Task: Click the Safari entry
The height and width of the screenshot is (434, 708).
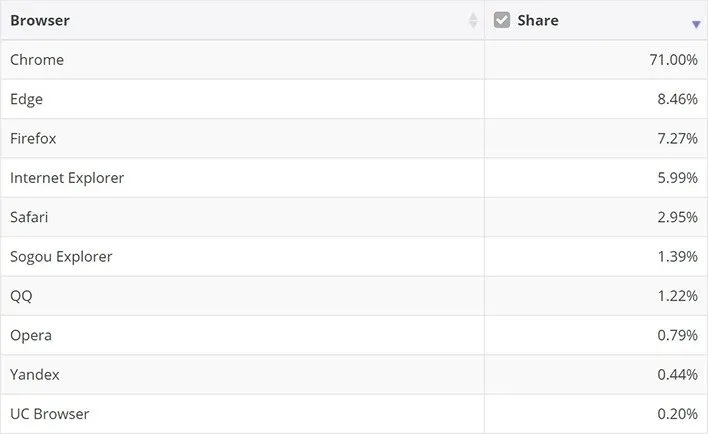Action: click(29, 217)
